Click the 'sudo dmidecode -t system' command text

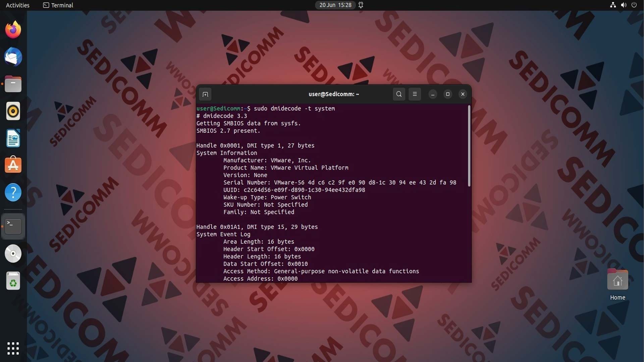click(294, 109)
